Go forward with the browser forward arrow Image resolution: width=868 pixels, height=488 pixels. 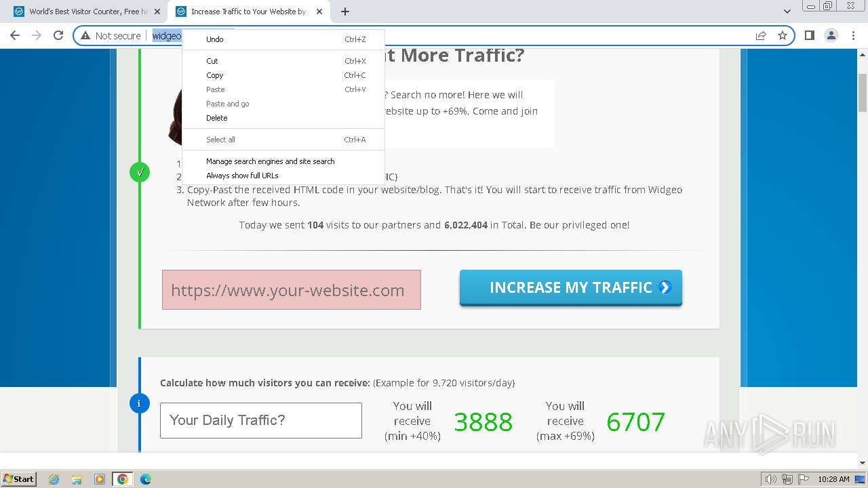click(37, 36)
